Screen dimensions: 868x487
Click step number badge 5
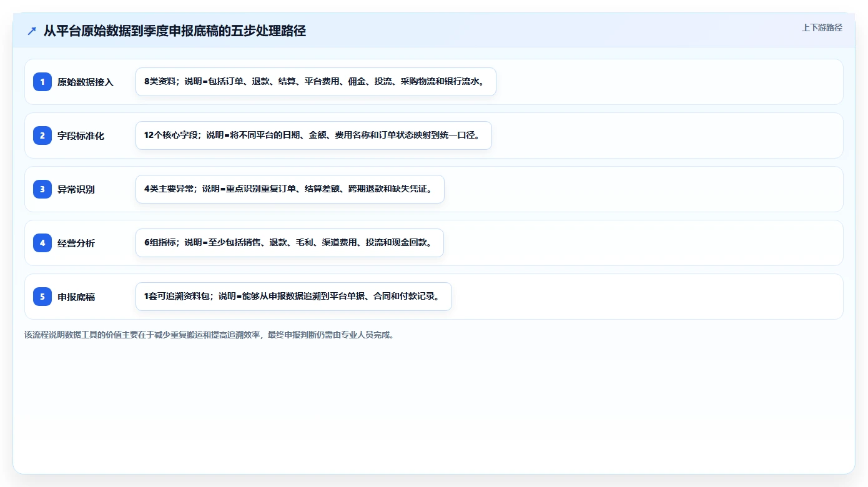[42, 297]
